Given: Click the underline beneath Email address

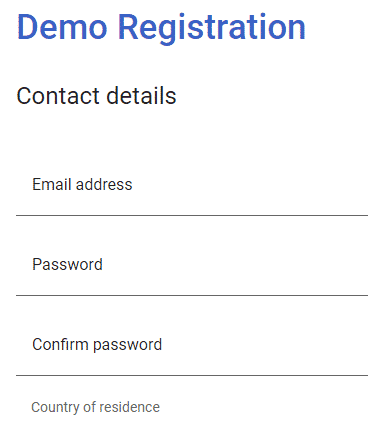Looking at the screenshot, I should [192, 215].
